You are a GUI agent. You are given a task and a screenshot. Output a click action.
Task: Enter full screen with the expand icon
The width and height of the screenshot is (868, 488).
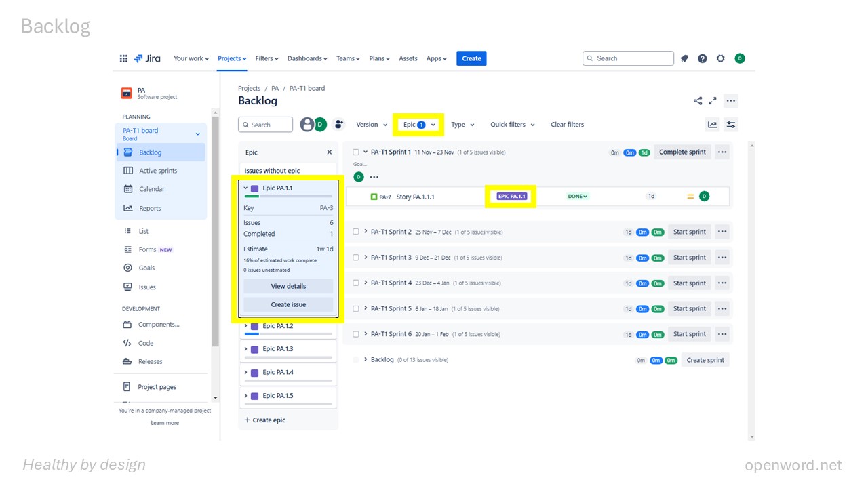713,101
